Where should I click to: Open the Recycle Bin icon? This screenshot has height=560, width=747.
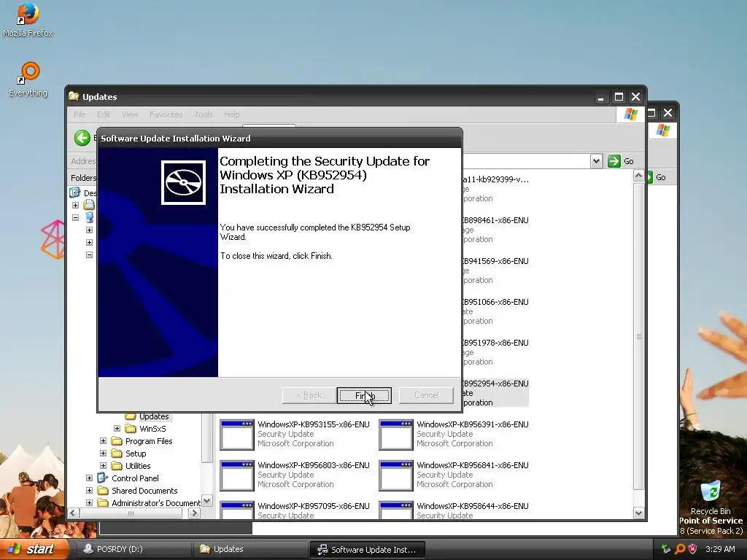711,496
